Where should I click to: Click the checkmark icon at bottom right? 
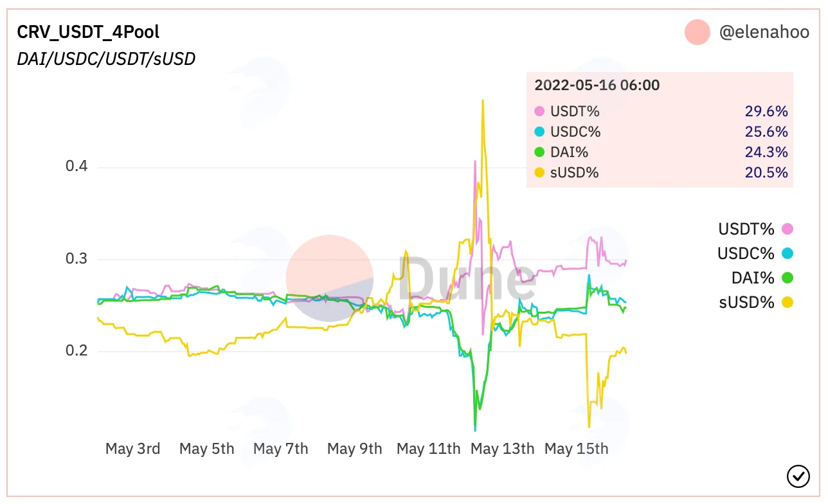point(798,476)
